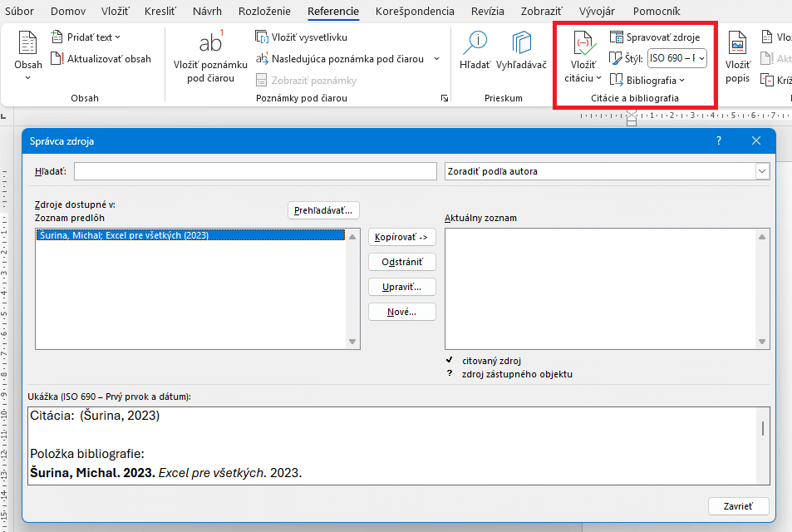
Task: Open the Bibliografia gallery
Action: [647, 81]
